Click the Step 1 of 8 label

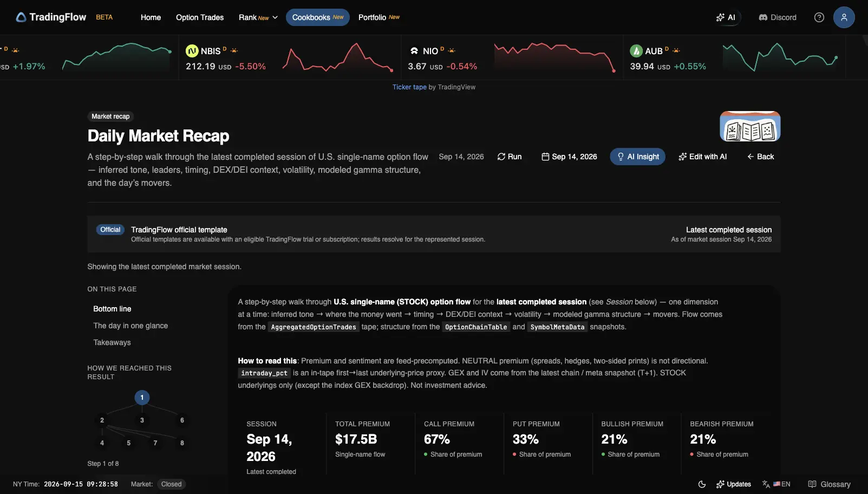click(103, 464)
